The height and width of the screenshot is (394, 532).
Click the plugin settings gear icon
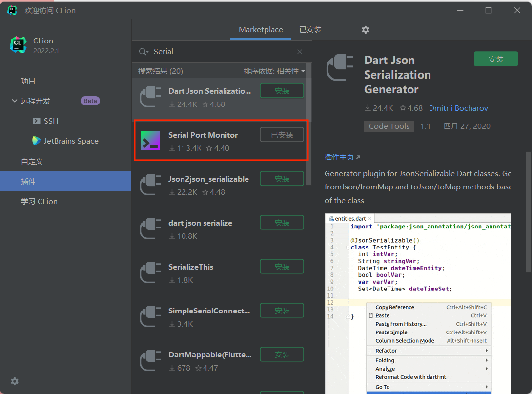click(365, 30)
